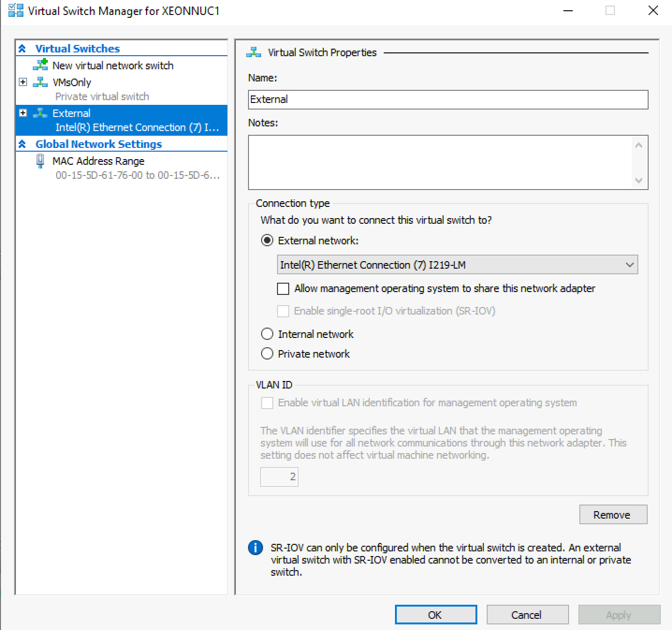Click the VMsOnly switch network icon
This screenshot has width=672, height=630.
pyautogui.click(x=40, y=82)
